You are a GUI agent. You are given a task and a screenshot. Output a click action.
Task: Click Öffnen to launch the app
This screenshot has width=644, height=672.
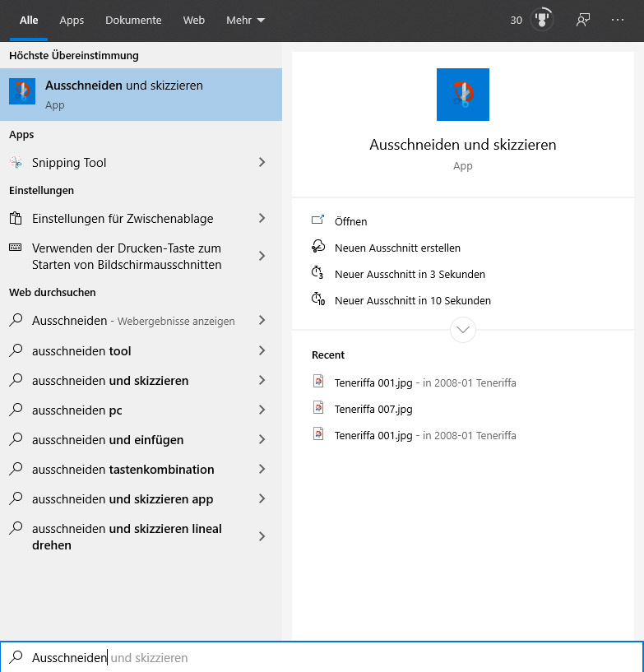(x=351, y=221)
